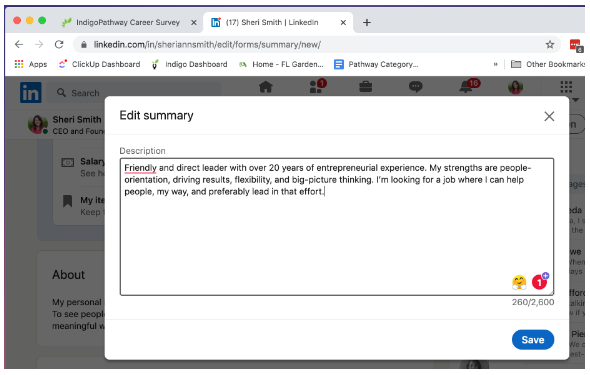Open a new browser tab
The width and height of the screenshot is (590, 375).
[366, 23]
